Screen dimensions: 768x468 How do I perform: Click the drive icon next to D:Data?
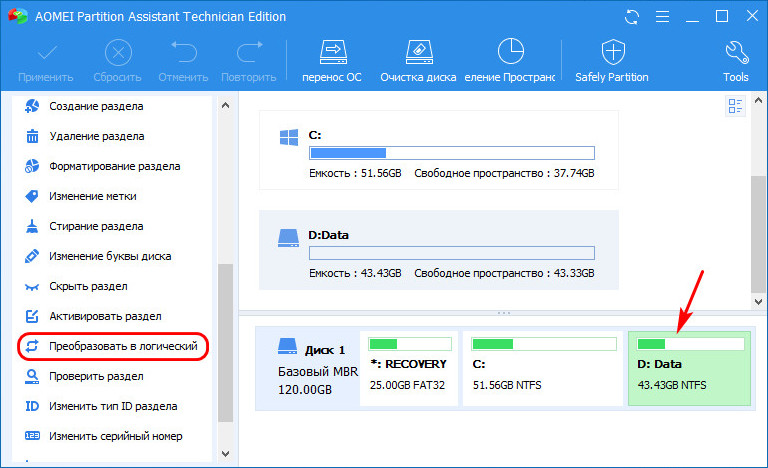(288, 238)
